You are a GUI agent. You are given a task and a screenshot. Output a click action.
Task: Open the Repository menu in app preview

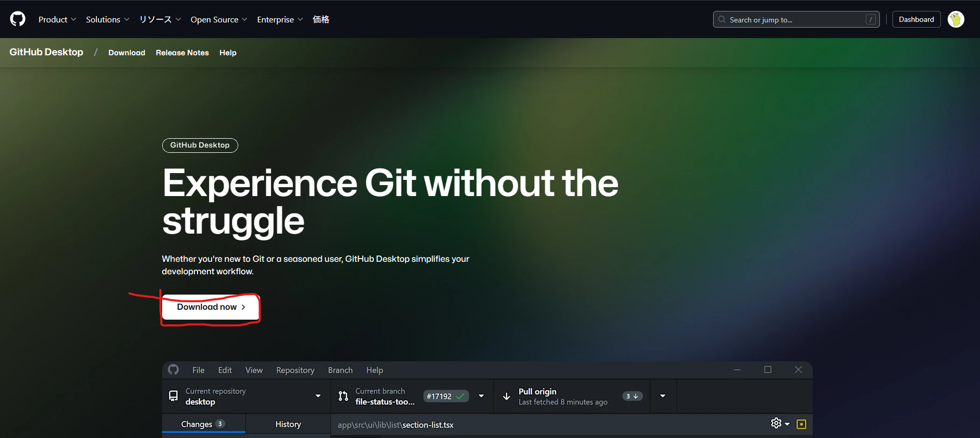[296, 370]
